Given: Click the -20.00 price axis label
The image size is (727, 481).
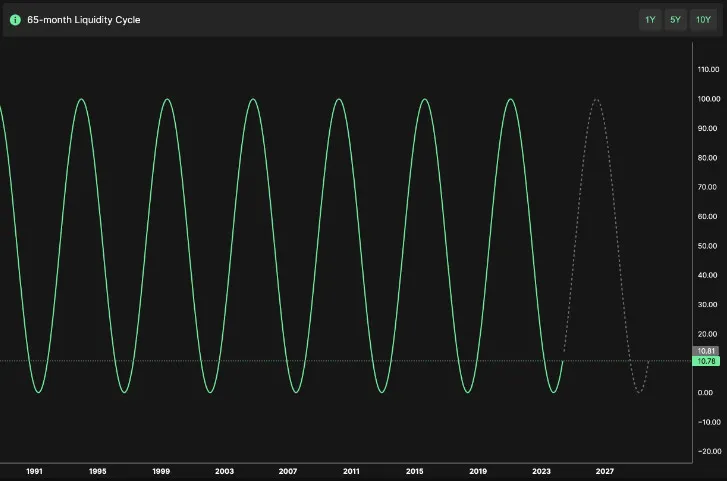Looking at the screenshot, I should [x=709, y=451].
